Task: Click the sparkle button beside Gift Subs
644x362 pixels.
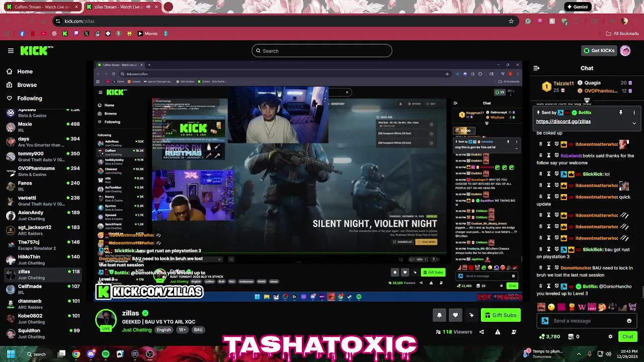Action: (x=471, y=315)
